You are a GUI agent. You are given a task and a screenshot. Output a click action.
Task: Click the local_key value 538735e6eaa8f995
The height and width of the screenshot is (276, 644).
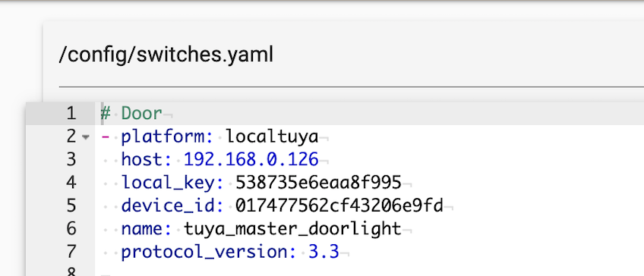318,183
